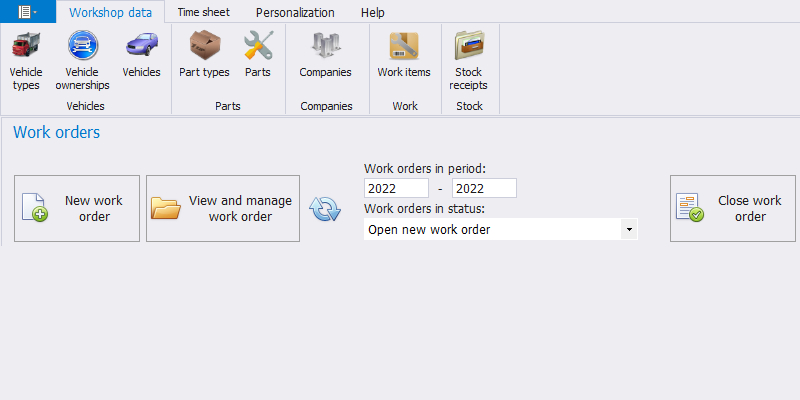Expand the work order status dropdown
The height and width of the screenshot is (400, 800).
click(629, 230)
